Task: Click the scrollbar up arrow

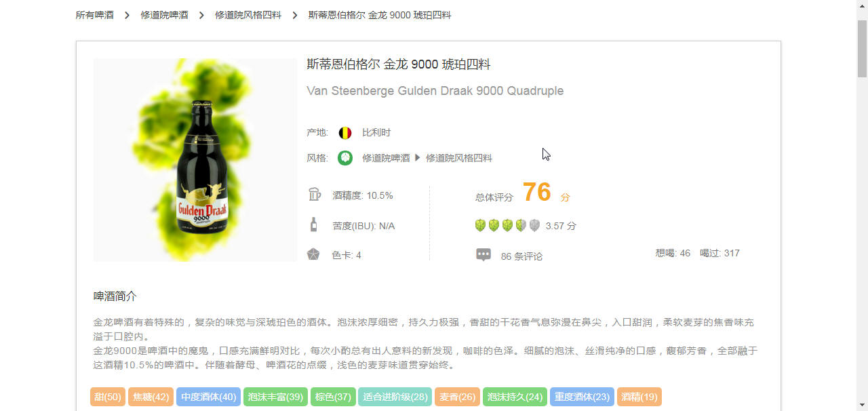Action: click(x=862, y=5)
